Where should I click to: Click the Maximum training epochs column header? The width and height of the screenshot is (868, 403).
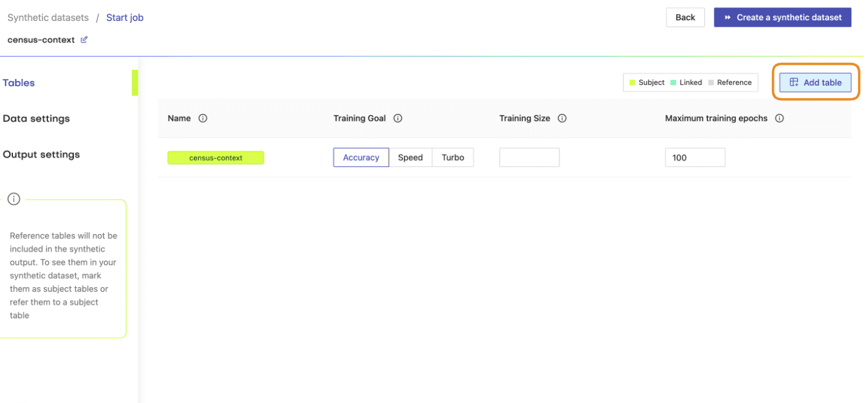(717, 118)
